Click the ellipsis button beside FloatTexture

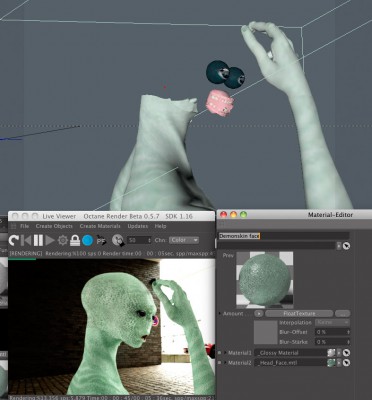point(343,314)
